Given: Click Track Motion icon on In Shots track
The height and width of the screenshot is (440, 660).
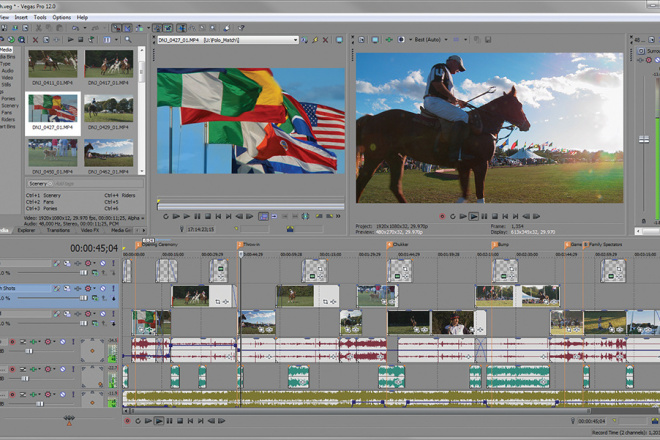Looking at the screenshot, I should (x=67, y=288).
